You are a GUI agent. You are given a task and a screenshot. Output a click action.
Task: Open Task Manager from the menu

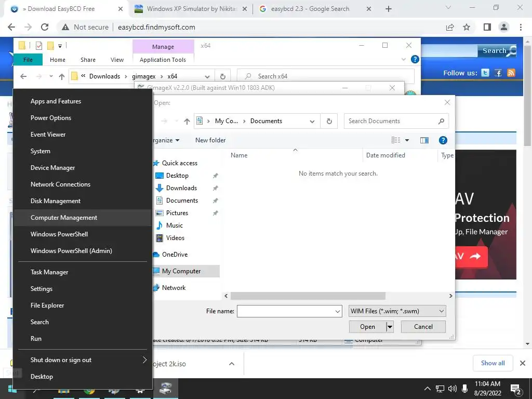click(83, 272)
